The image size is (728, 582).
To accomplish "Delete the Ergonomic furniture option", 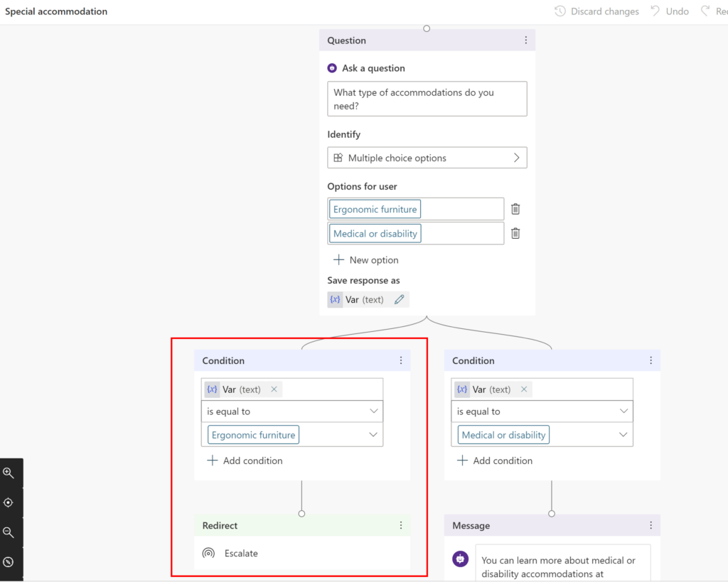I will (x=515, y=208).
